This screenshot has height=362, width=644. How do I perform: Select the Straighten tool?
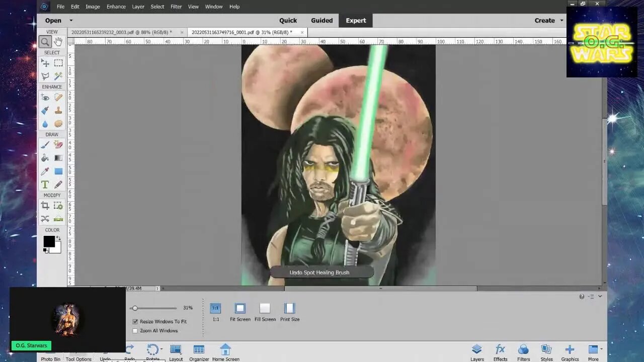point(58,219)
